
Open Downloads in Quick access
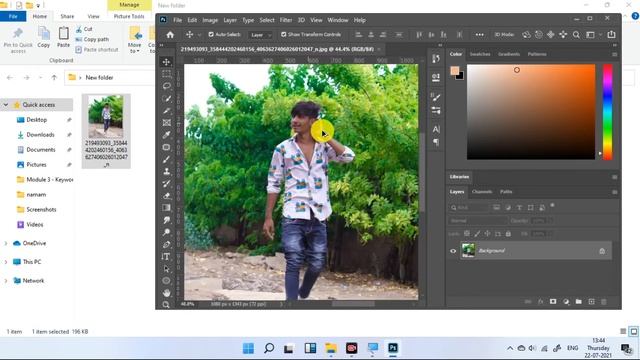[x=40, y=135]
